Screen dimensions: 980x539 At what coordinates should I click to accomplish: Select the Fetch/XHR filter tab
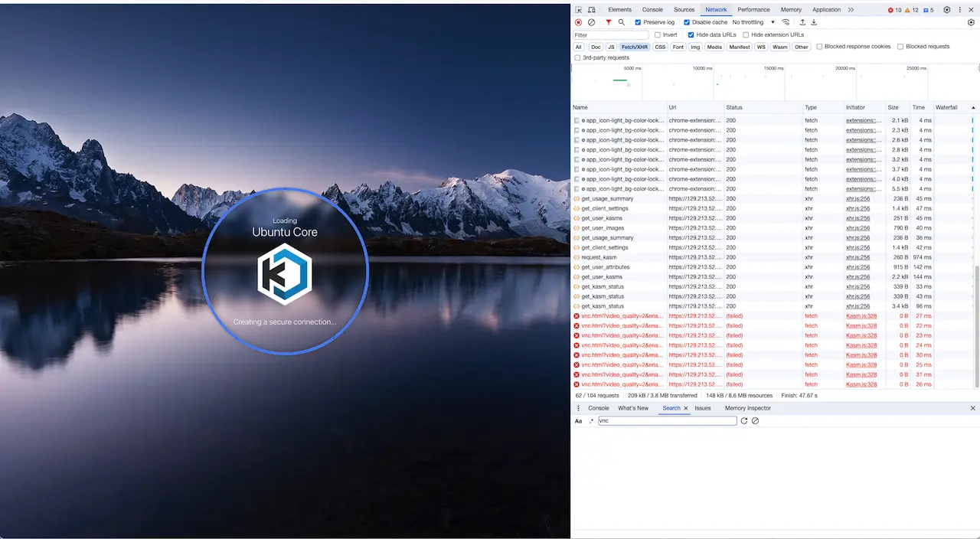pyautogui.click(x=635, y=47)
